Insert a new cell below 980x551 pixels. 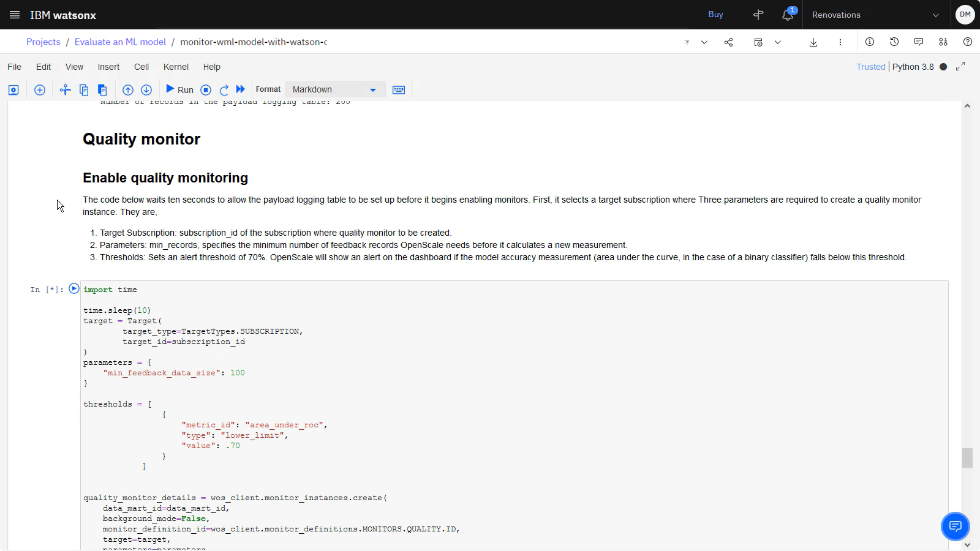click(40, 90)
